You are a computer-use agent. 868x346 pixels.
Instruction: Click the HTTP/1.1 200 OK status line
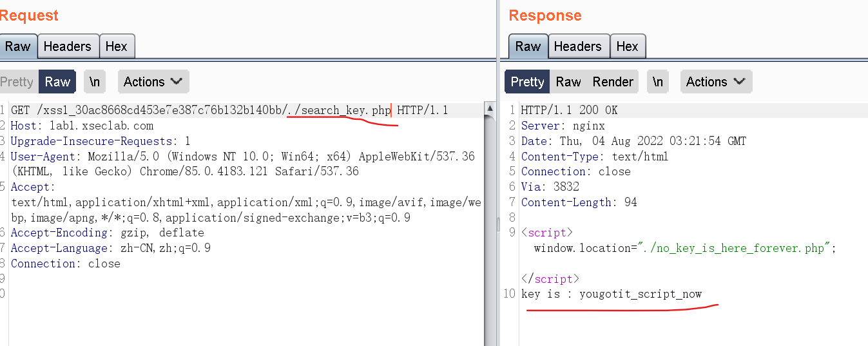[x=570, y=110]
